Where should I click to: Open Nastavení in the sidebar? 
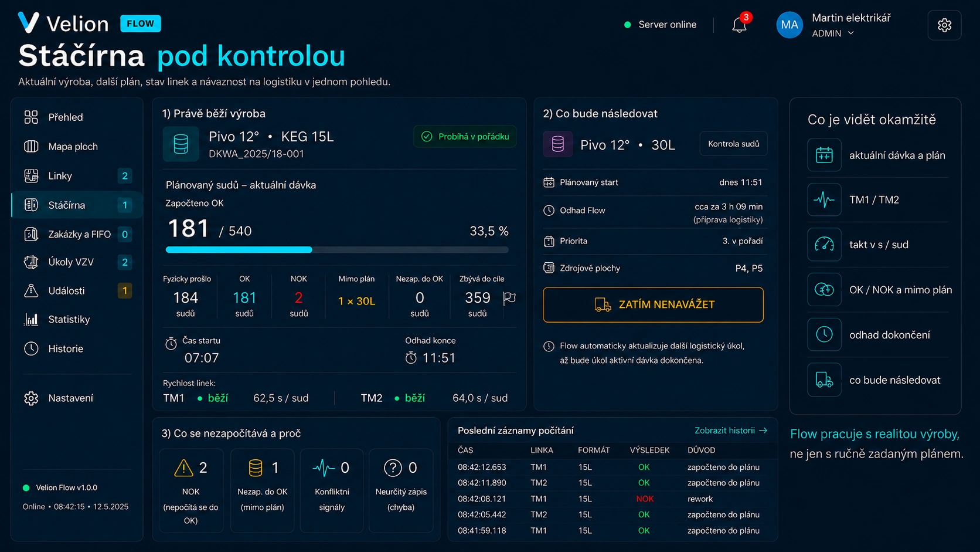coord(77,398)
